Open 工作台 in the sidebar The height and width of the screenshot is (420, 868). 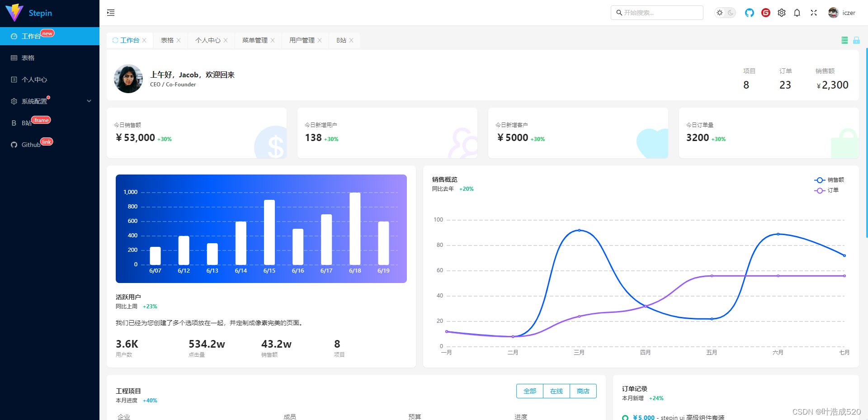click(50, 36)
